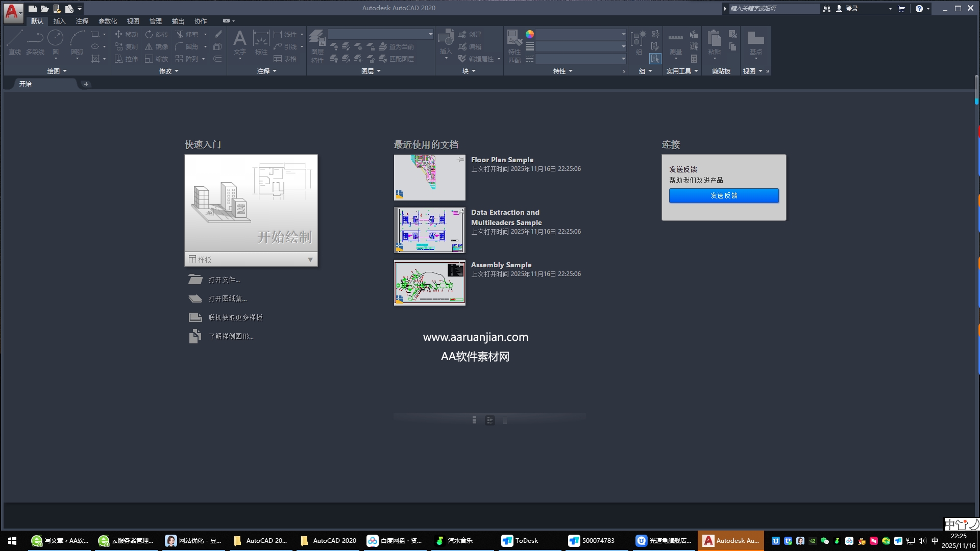Switch to the 插入 ribbon tab
980x551 pixels.
[x=59, y=21]
